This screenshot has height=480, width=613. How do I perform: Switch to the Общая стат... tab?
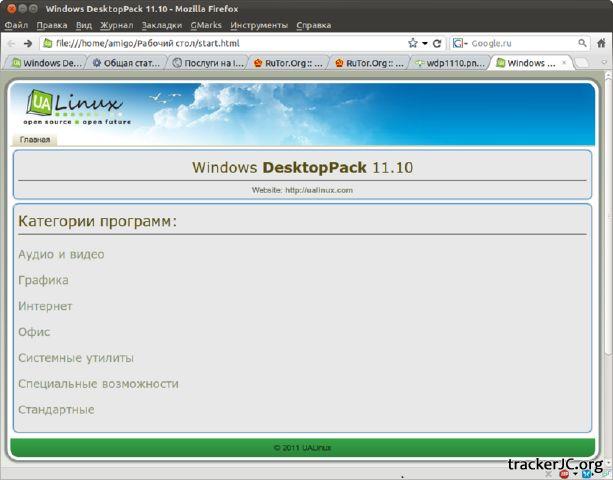point(125,63)
